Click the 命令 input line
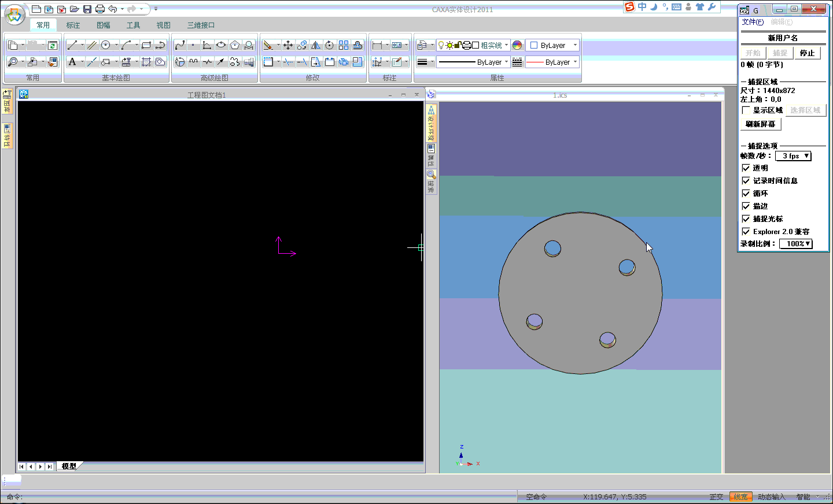 tap(260, 496)
